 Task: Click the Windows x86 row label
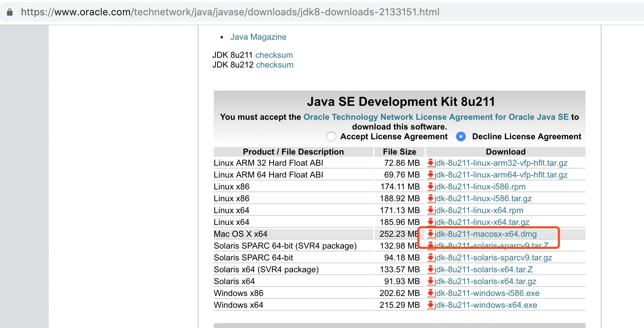pyautogui.click(x=238, y=293)
